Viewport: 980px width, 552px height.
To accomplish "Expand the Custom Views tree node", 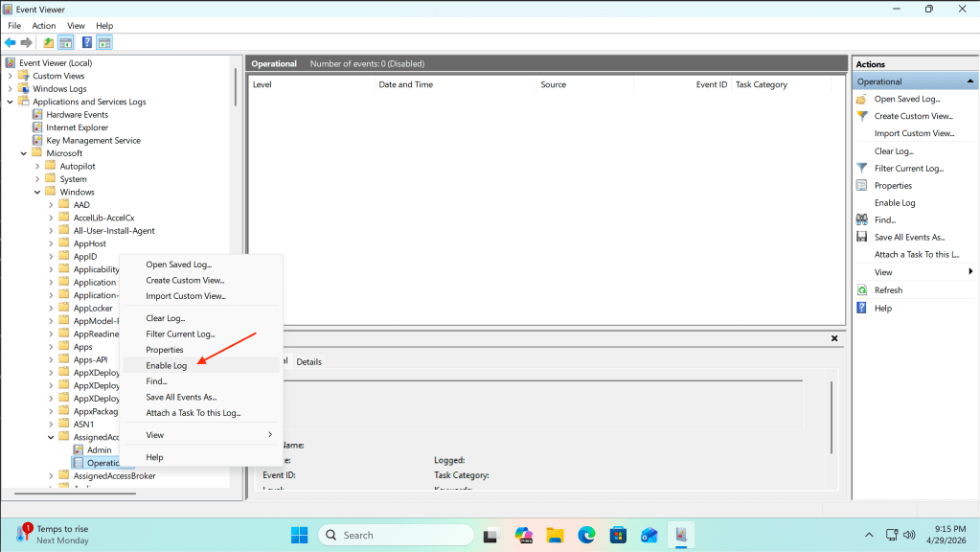I will 11,76.
